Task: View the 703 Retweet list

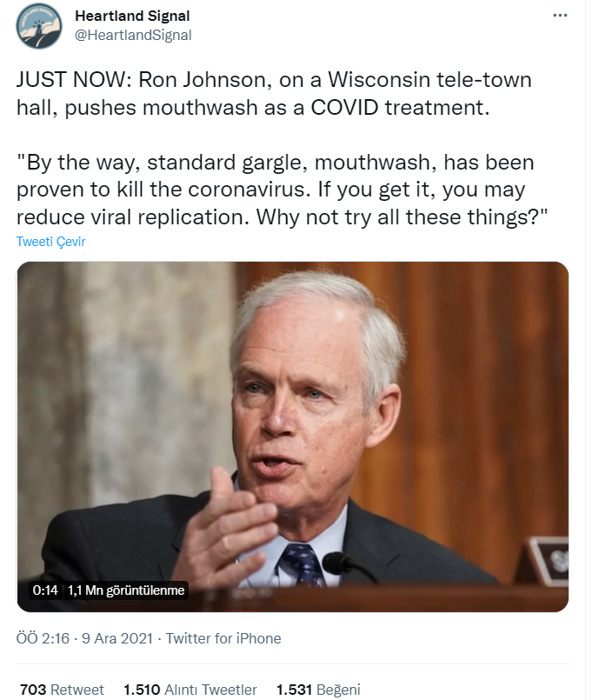Action: (x=62, y=690)
